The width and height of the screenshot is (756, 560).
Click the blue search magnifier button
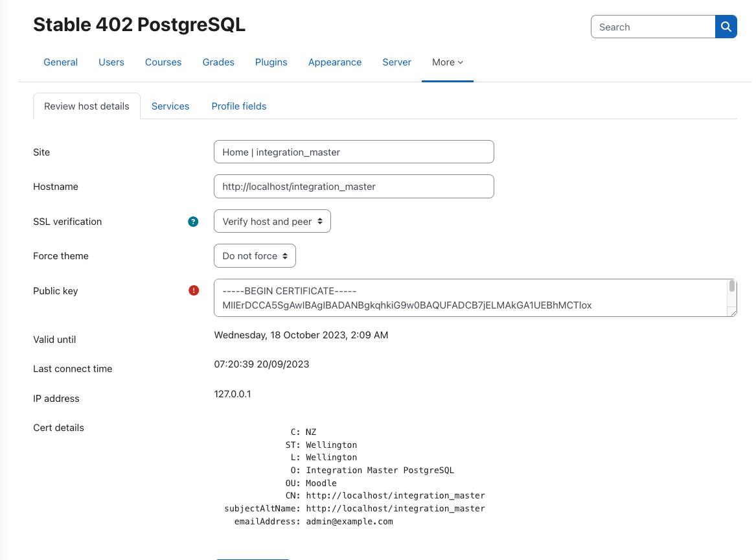click(726, 27)
